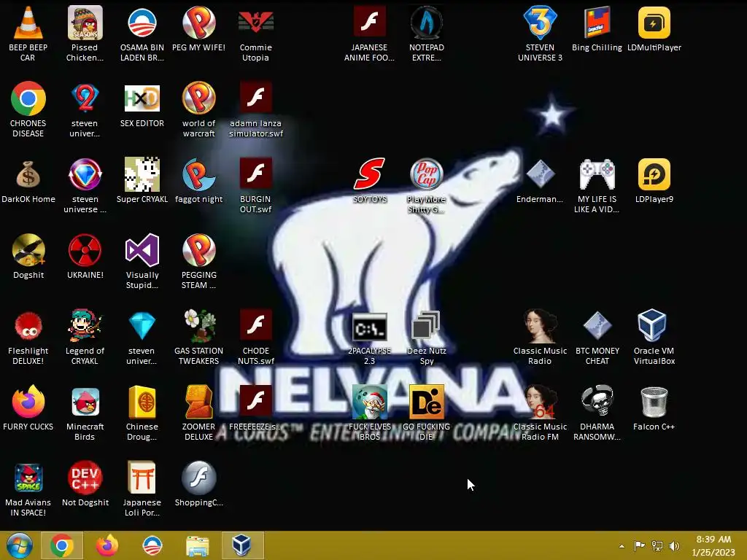Screen dimensions: 747x560
Task: Open the PEG MY WIFE! icon
Action: pyautogui.click(x=199, y=23)
